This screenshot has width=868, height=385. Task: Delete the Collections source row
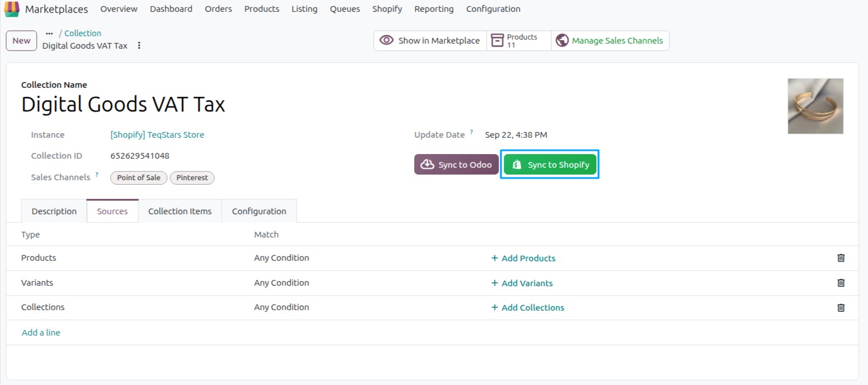pos(841,307)
